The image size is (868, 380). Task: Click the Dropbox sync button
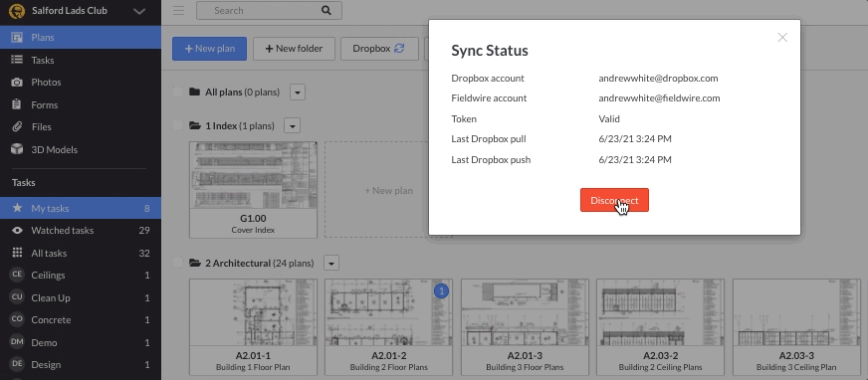coord(379,49)
